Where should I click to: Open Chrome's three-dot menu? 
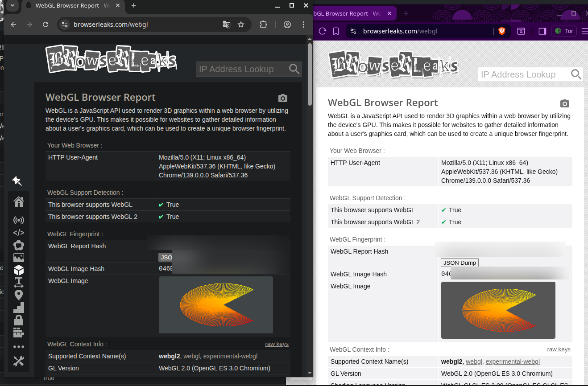(303, 25)
